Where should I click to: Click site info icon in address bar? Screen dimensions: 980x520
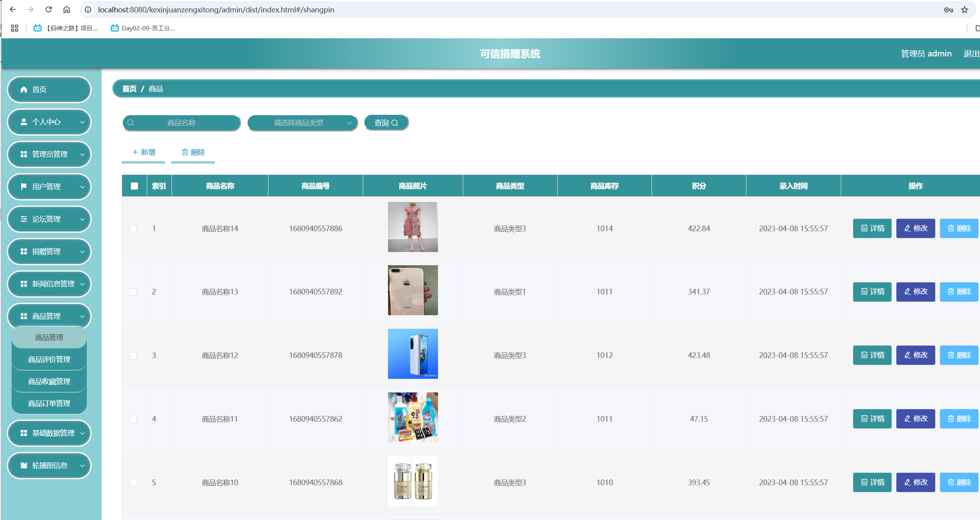click(x=88, y=10)
